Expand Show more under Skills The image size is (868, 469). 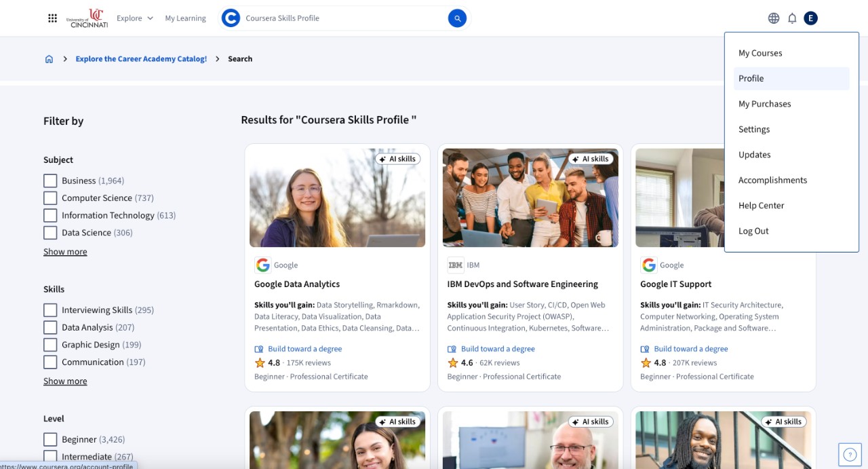click(x=64, y=381)
